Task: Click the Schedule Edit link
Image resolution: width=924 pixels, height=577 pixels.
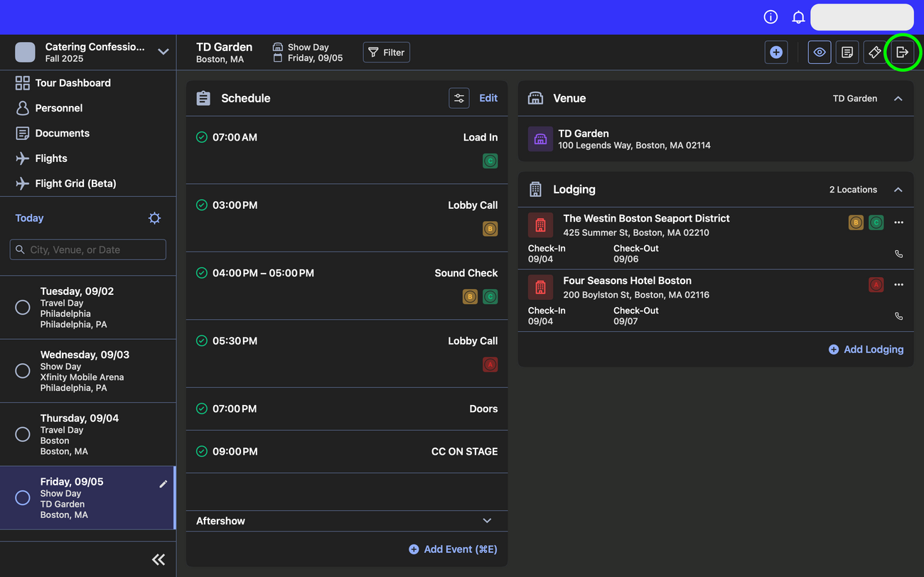Action: point(488,98)
